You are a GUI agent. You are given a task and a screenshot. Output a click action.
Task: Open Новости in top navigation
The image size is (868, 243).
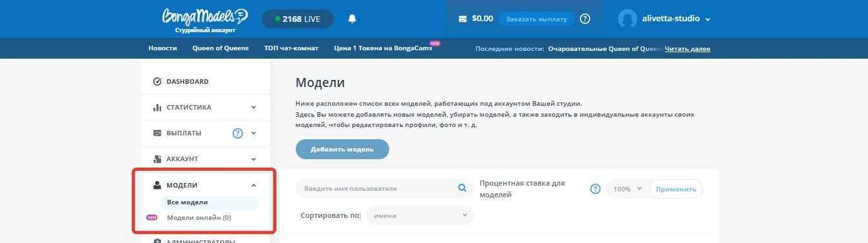coord(162,48)
